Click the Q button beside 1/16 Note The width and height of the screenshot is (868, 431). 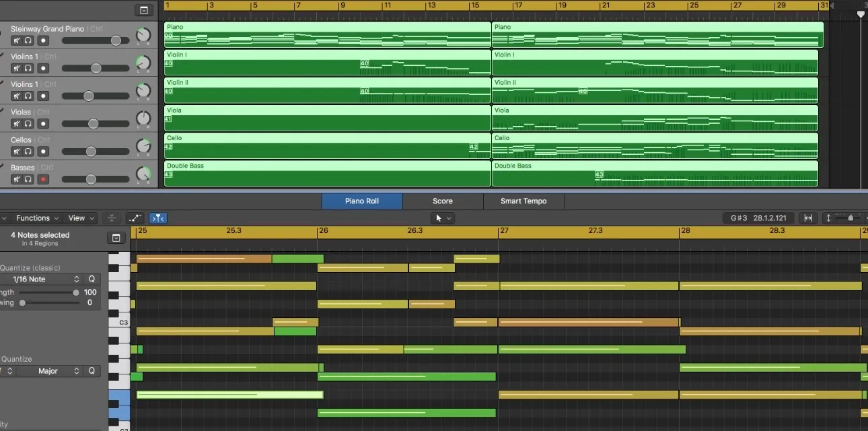point(92,279)
